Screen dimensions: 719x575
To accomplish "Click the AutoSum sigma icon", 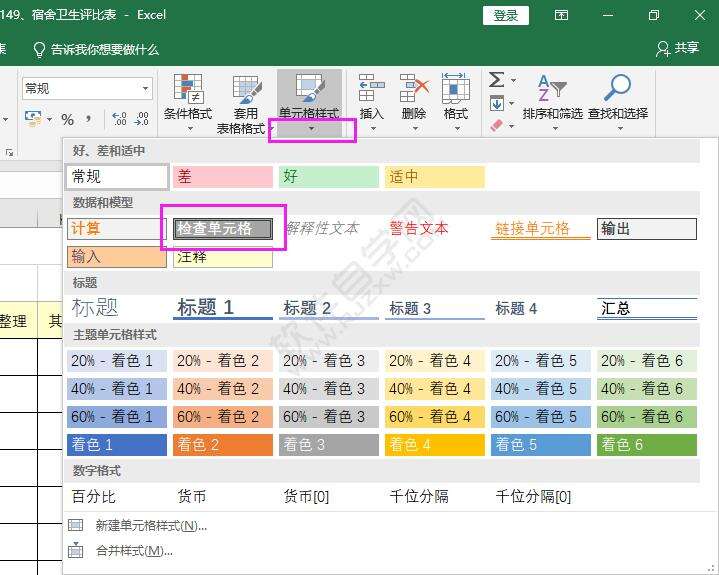I will [x=497, y=80].
